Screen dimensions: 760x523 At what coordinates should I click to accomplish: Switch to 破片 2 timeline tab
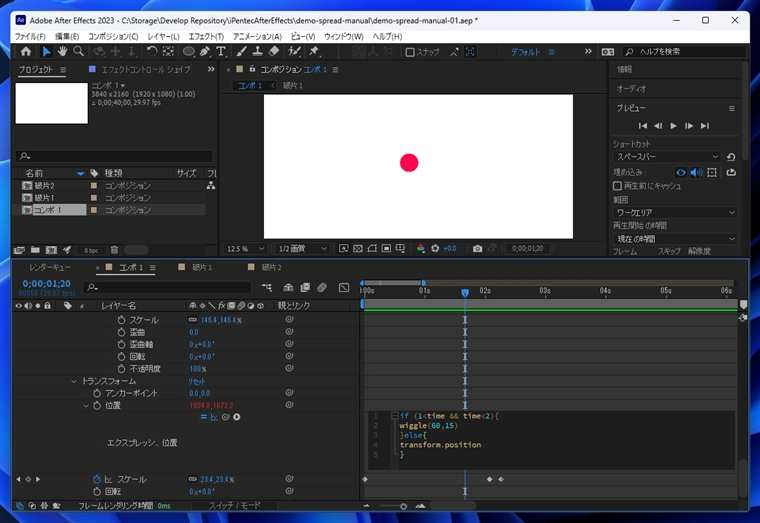click(x=271, y=268)
